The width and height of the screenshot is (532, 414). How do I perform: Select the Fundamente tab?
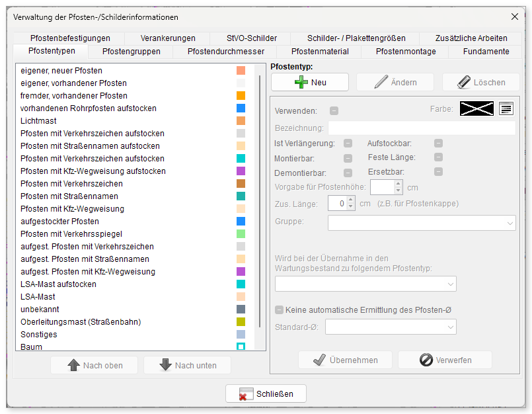(x=486, y=52)
